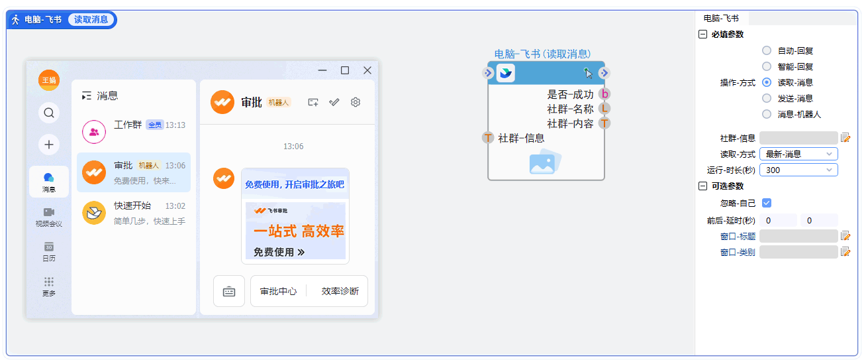Open the 运行-时长(秒) dropdown
The width and height of the screenshot is (868, 362).
[798, 170]
